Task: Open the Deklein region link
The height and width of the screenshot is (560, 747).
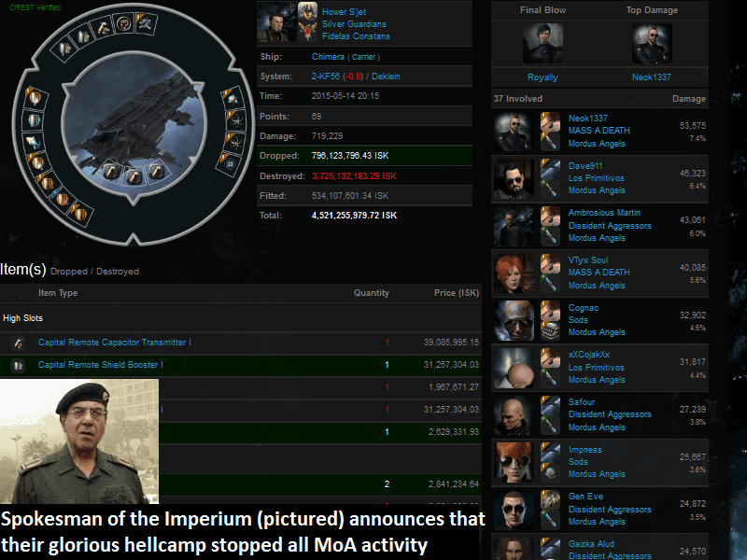Action: coord(386,77)
